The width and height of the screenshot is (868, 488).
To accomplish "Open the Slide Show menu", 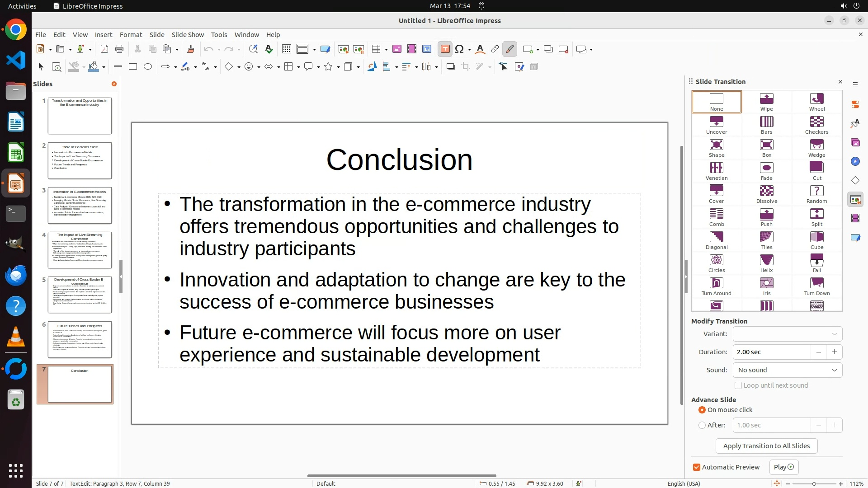I will (188, 34).
